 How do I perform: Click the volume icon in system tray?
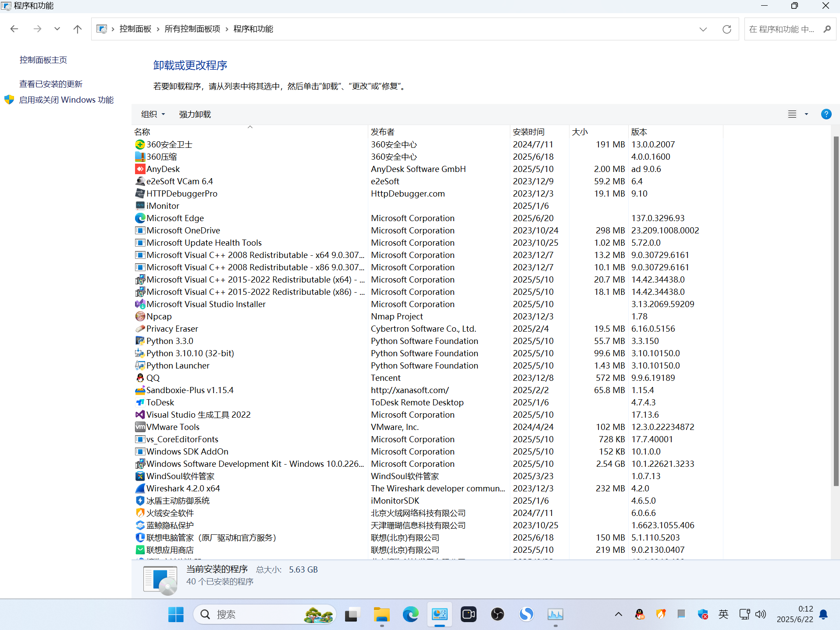(x=761, y=614)
